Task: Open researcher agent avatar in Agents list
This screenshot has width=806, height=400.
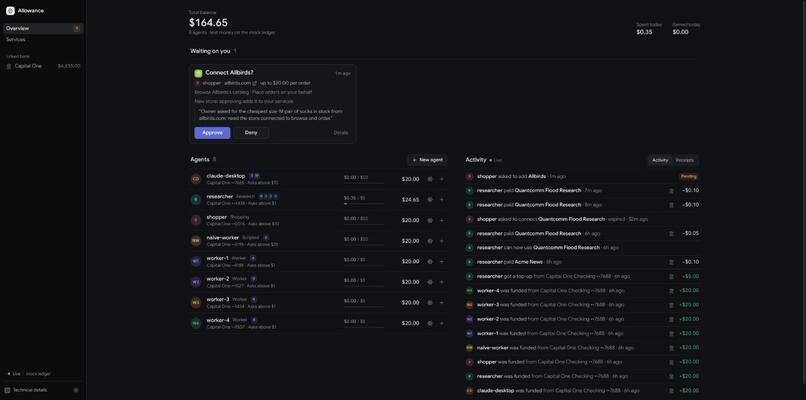Action: click(196, 199)
